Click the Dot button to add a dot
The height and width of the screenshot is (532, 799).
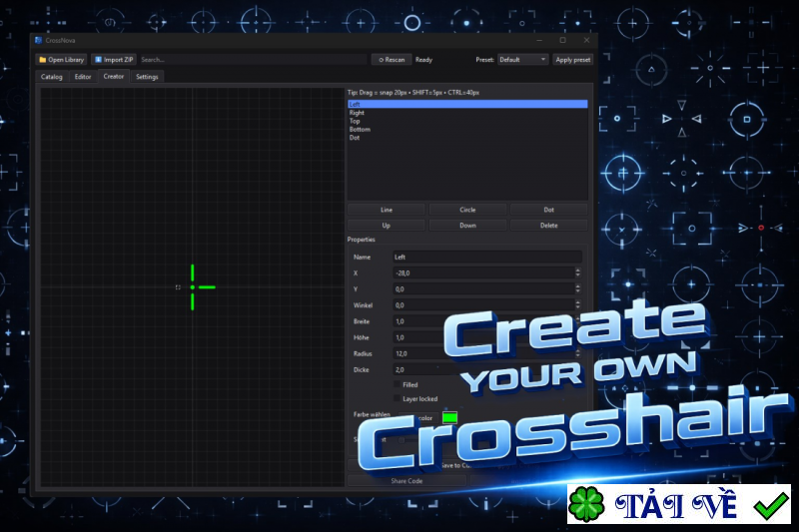pyautogui.click(x=548, y=210)
